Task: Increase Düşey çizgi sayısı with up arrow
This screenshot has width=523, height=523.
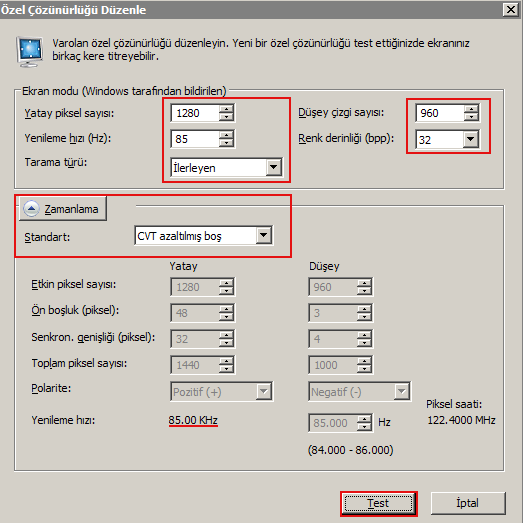Action: [471, 109]
